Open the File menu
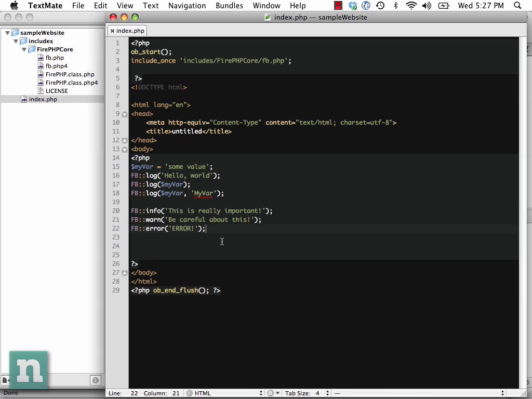 tap(78, 5)
